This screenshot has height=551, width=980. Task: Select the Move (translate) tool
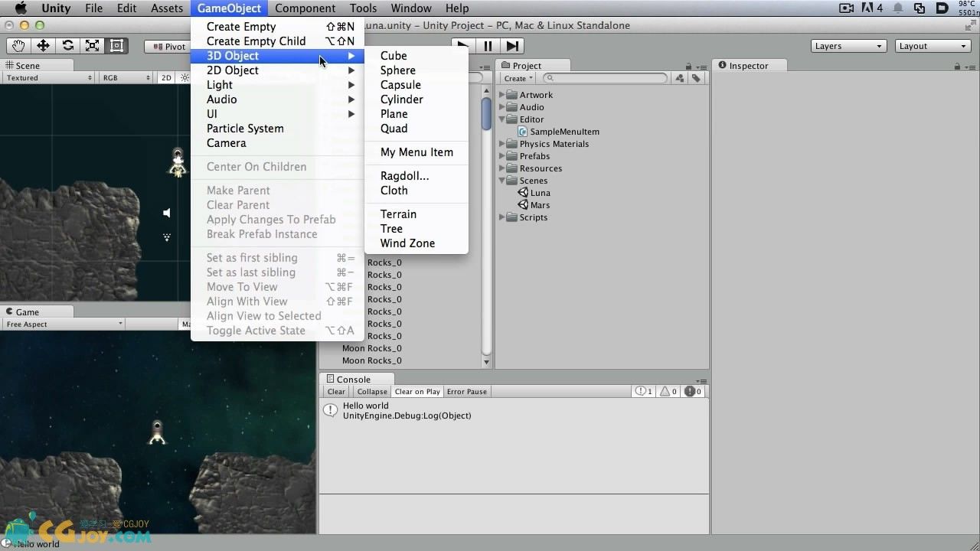pyautogui.click(x=43, y=46)
